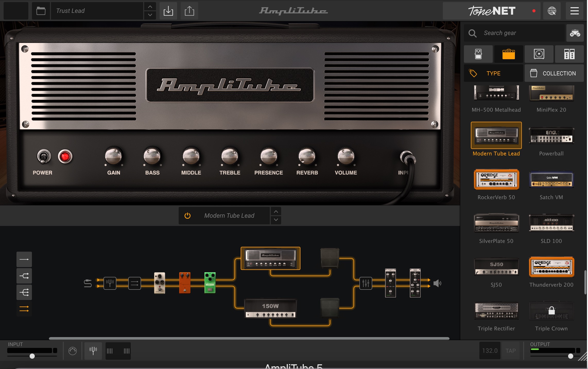Click the TAP tempo button
Screen dimensions: 588x369
[x=511, y=351]
